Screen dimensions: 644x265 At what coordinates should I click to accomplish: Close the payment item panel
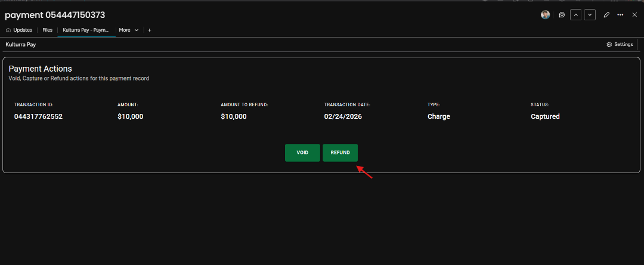[634, 15]
